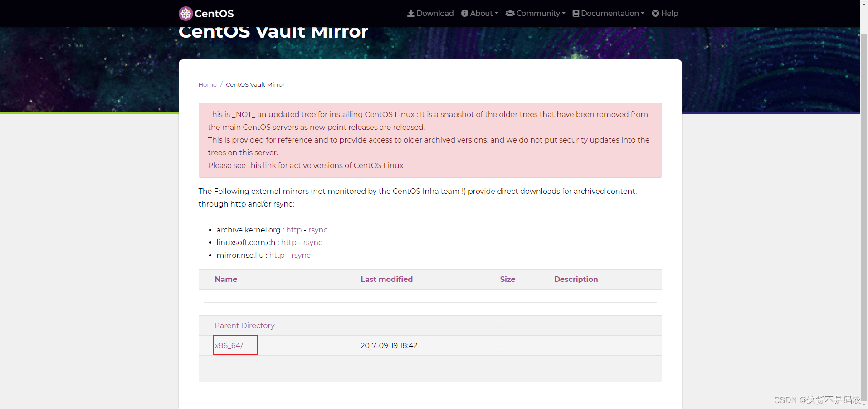
Task: Open the Download link in navbar
Action: 430,13
